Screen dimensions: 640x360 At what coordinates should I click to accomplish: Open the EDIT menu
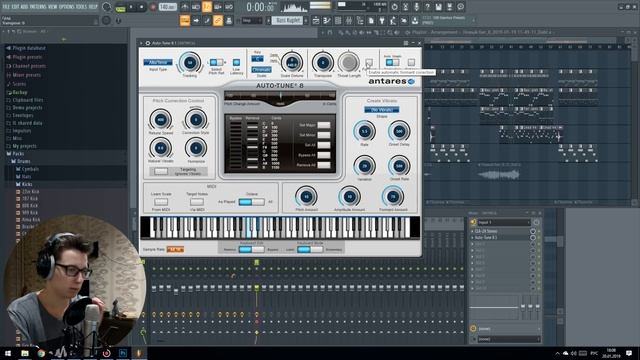[x=16, y=7]
